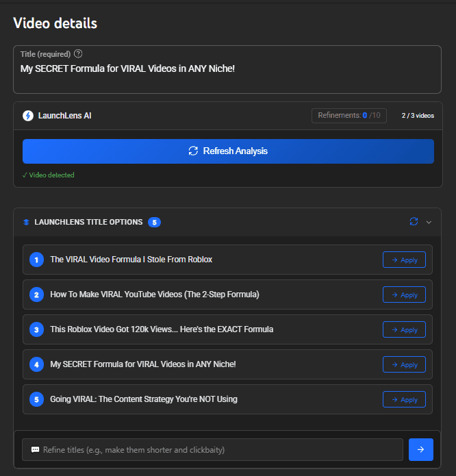Image resolution: width=456 pixels, height=476 pixels.
Task: Click the LaunchLens AI lightning logo
Action: pos(28,116)
